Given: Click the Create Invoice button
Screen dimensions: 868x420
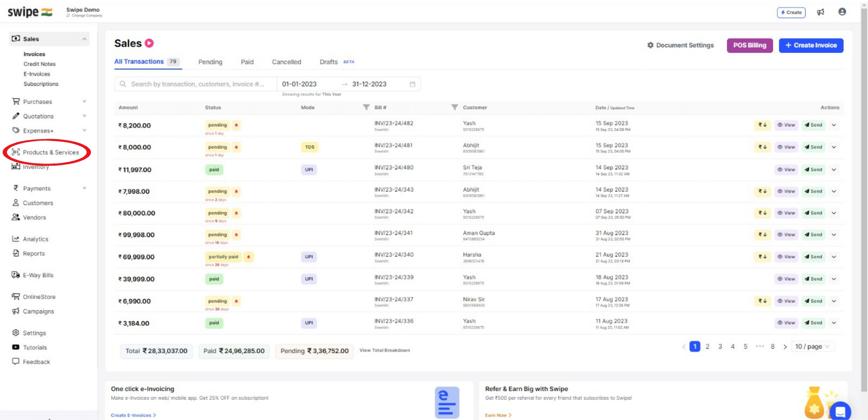Looking at the screenshot, I should tap(811, 46).
